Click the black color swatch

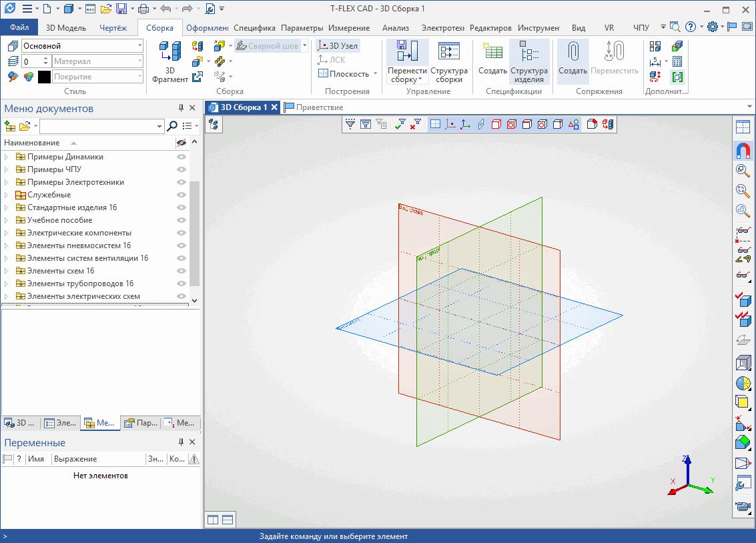coord(44,77)
